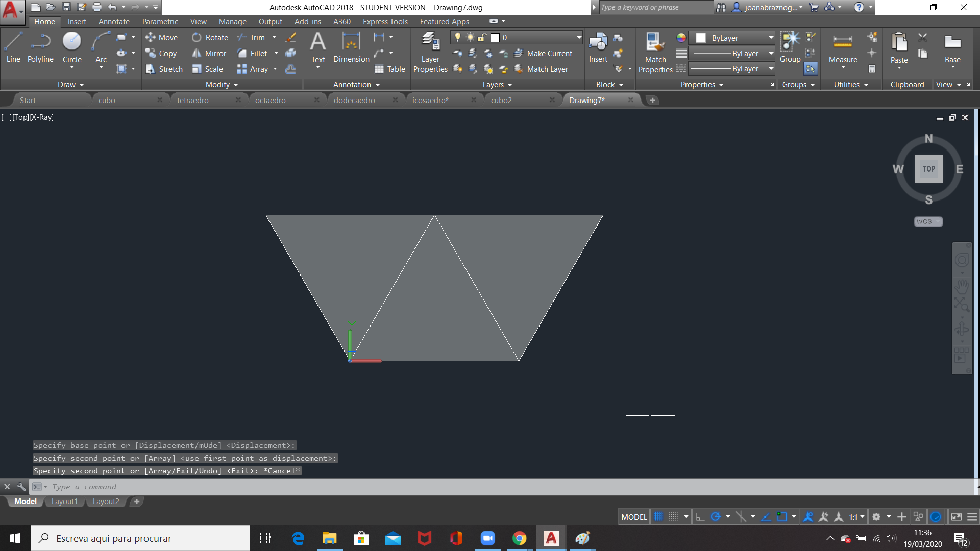Click Match Layer button
The image size is (980, 551).
[541, 69]
